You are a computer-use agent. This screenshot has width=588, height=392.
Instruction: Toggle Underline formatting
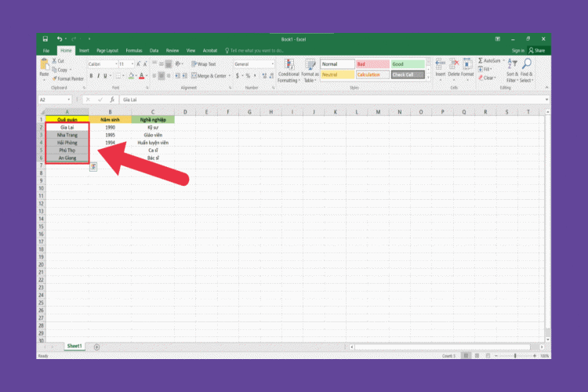tap(105, 76)
